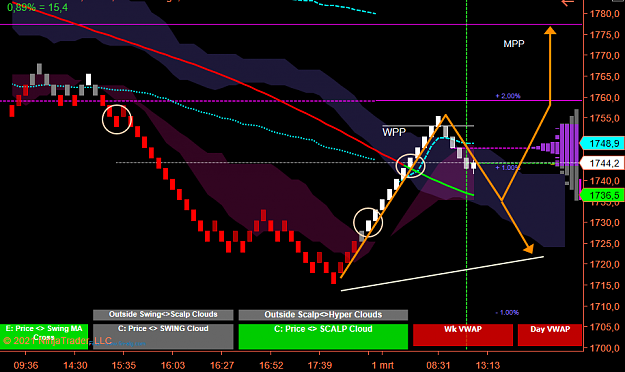Viewport: 625px width, 372px height.
Task: Click the red Wk VWAP panel
Action: (463, 335)
